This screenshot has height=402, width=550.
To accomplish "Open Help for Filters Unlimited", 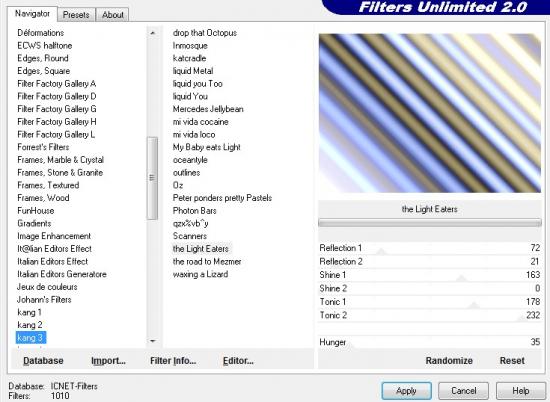I will [521, 390].
